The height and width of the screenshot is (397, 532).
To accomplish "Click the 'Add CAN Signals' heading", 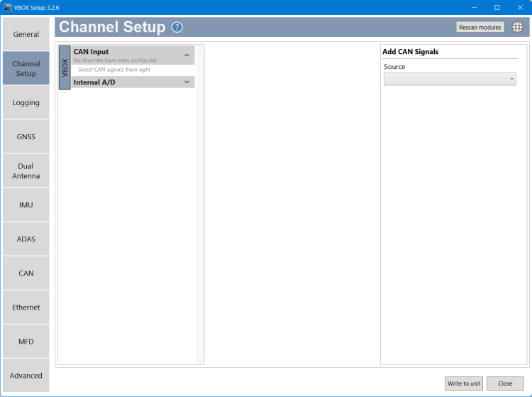I will (x=410, y=52).
